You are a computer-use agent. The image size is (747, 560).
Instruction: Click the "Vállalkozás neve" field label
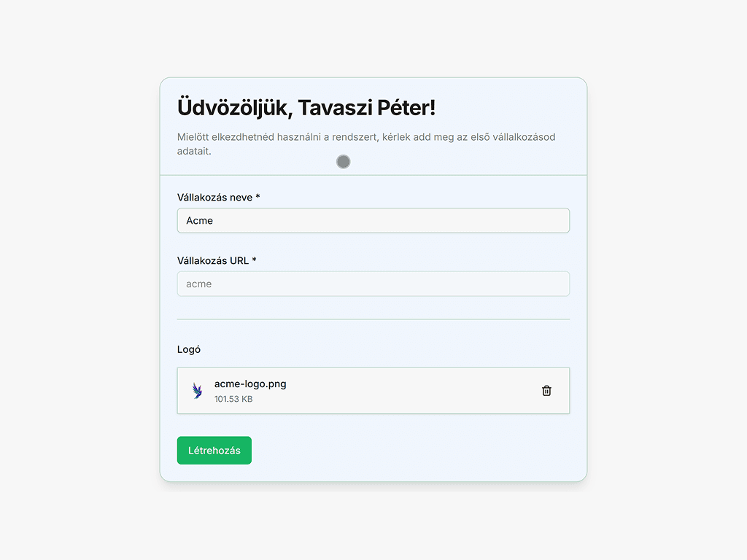pos(214,198)
